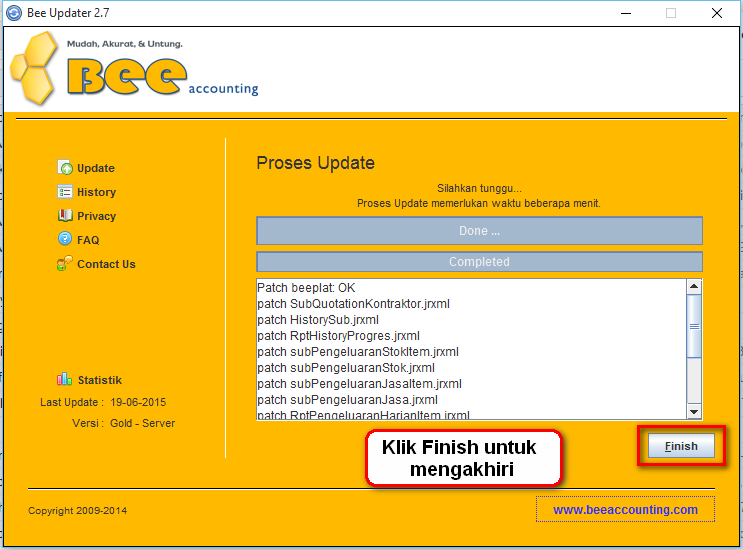The height and width of the screenshot is (550, 743).
Task: Minimize the Bee Updater window
Action: (626, 13)
